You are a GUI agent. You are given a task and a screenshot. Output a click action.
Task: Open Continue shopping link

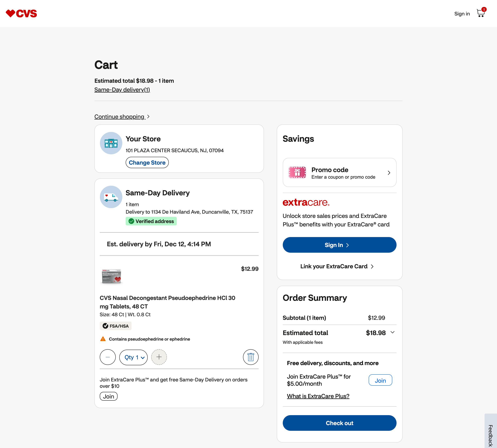(x=120, y=117)
